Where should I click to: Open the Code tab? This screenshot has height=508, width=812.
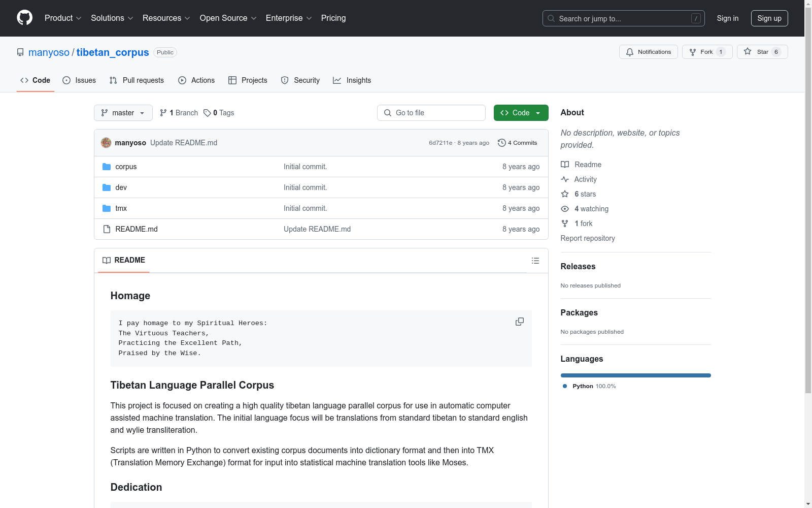36,80
